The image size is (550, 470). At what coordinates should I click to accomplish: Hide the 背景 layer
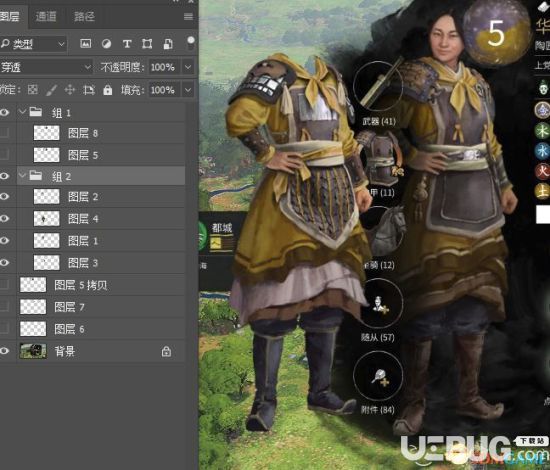click(4, 351)
